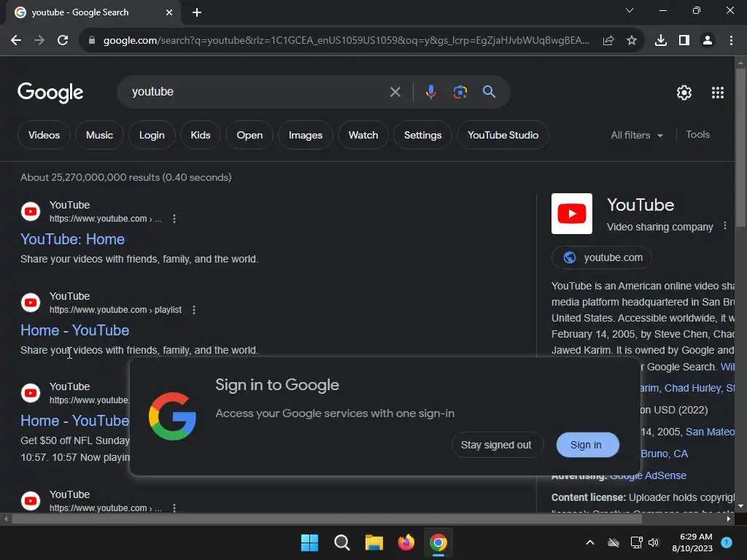Bookmark this page with the star icon
The image size is (747, 560).
click(x=632, y=41)
